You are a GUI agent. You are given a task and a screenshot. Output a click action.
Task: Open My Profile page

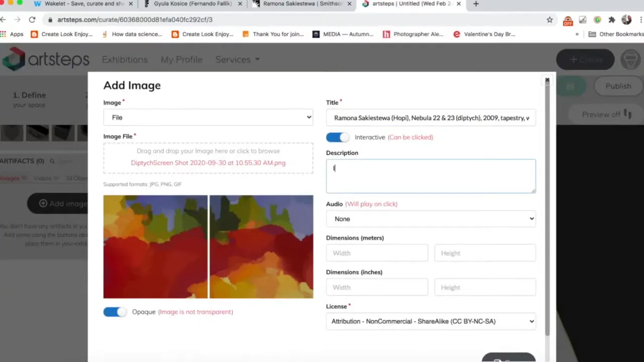click(182, 59)
